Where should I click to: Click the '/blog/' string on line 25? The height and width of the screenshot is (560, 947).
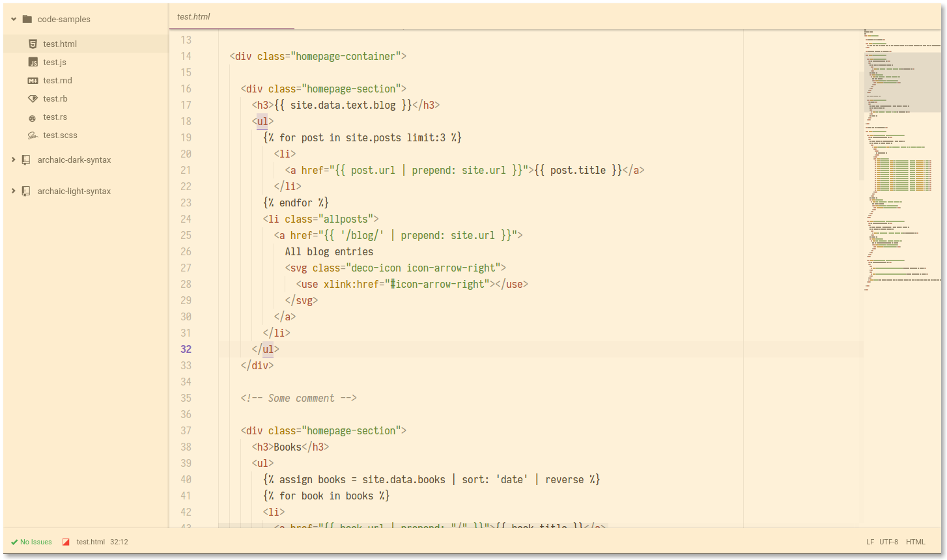click(362, 235)
